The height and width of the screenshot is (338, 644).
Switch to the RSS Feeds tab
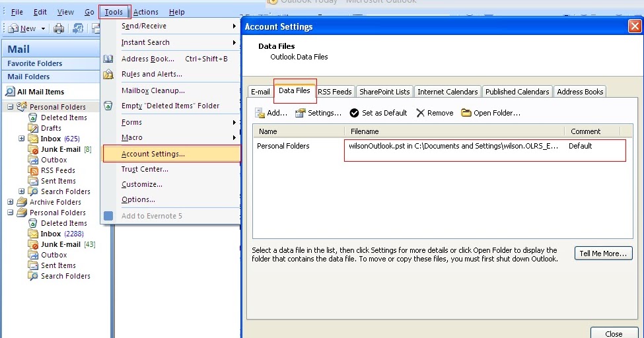335,92
